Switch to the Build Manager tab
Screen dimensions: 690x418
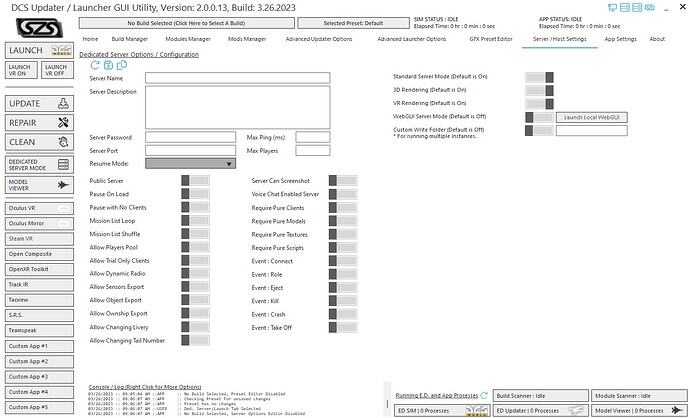130,39
